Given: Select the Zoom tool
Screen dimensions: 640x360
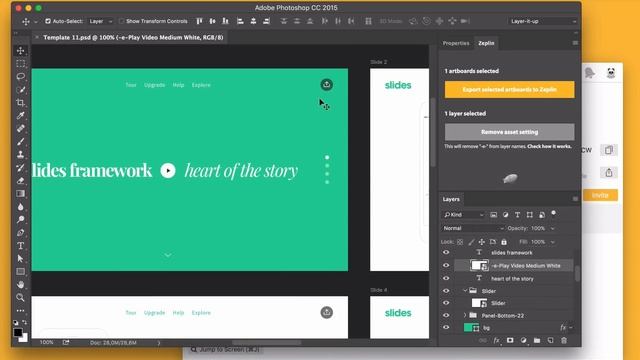Looking at the screenshot, I should coord(20,298).
